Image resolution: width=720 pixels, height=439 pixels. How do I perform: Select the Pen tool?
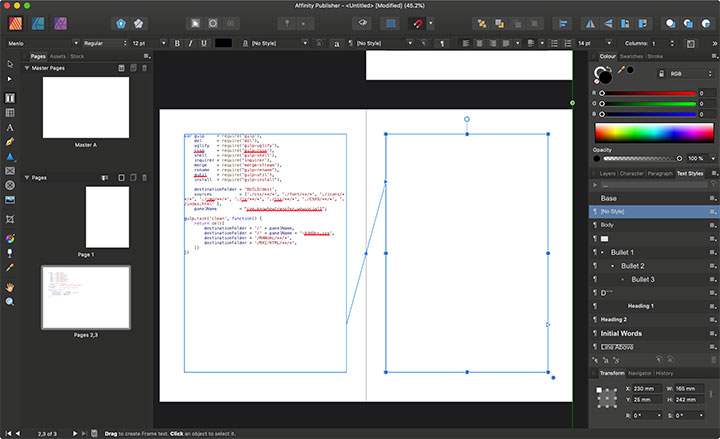click(x=10, y=142)
